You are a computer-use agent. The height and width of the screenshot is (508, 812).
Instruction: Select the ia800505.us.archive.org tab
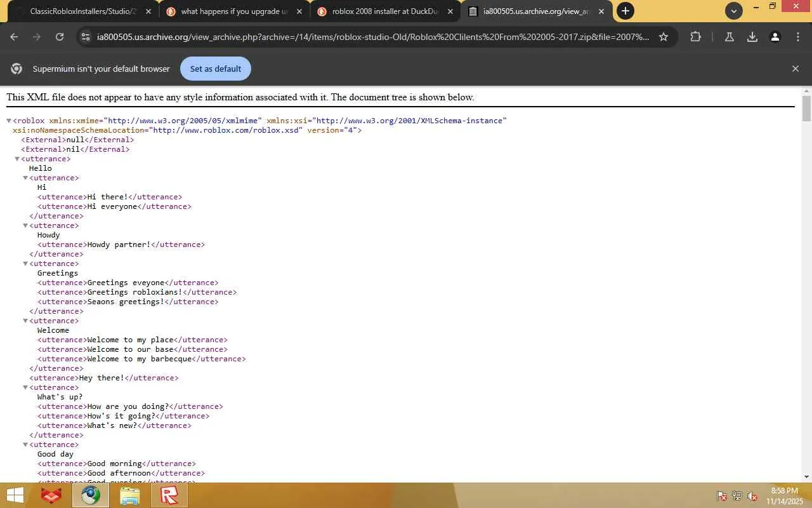[536, 11]
